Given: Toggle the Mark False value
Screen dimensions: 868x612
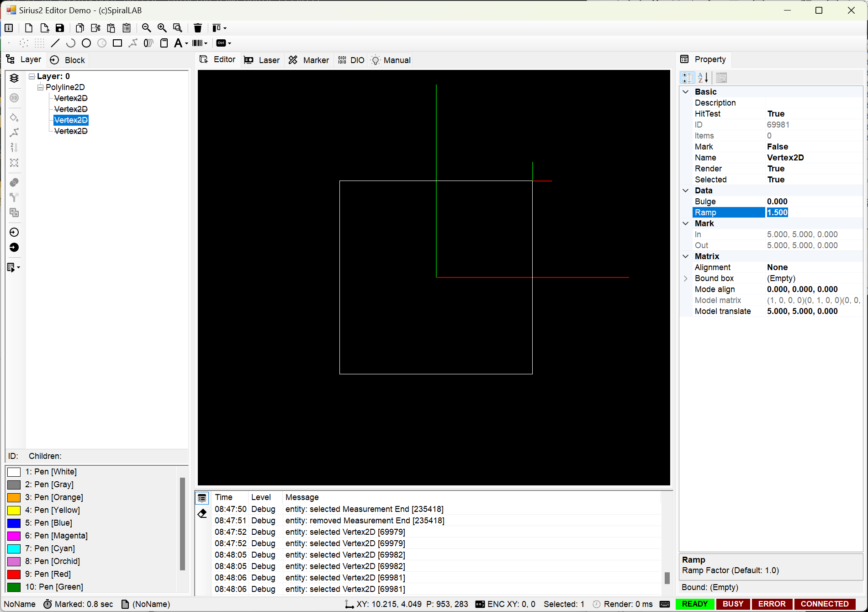Looking at the screenshot, I should click(814, 147).
